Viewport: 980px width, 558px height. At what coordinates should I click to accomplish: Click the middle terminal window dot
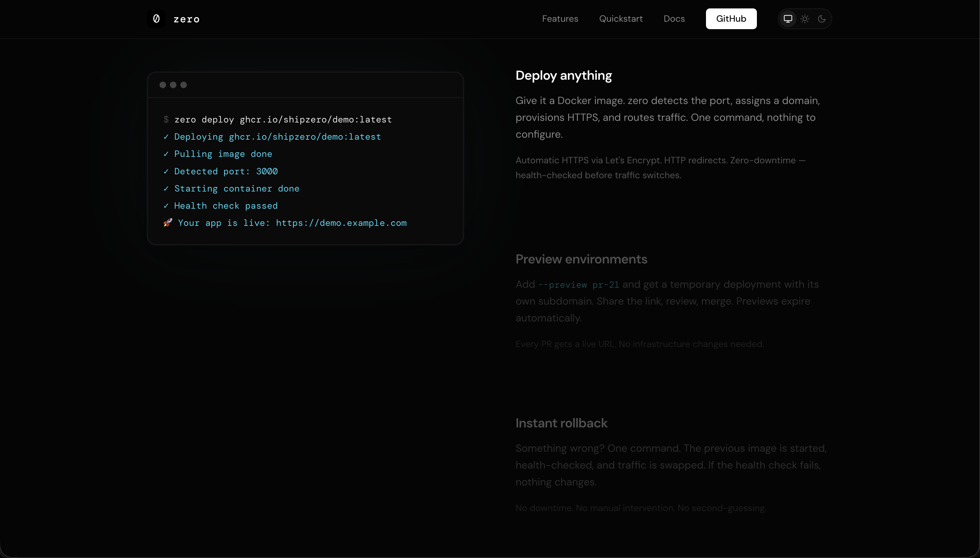173,85
